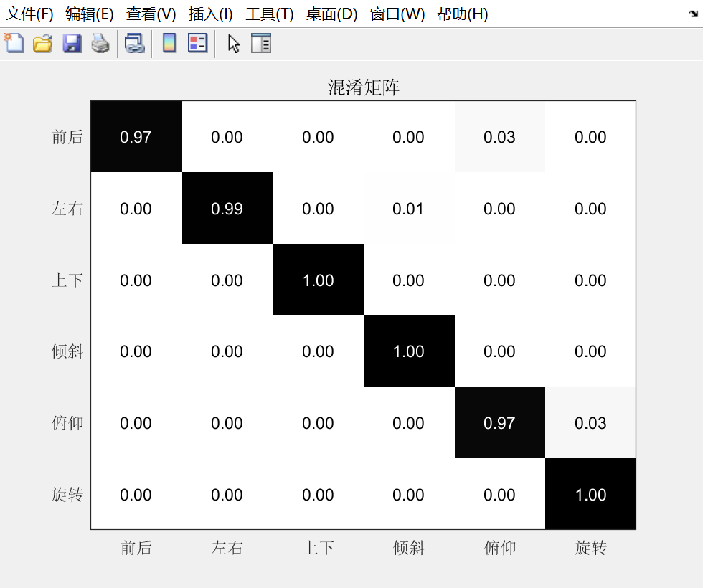Open the 帮助(H) menu

(x=462, y=14)
